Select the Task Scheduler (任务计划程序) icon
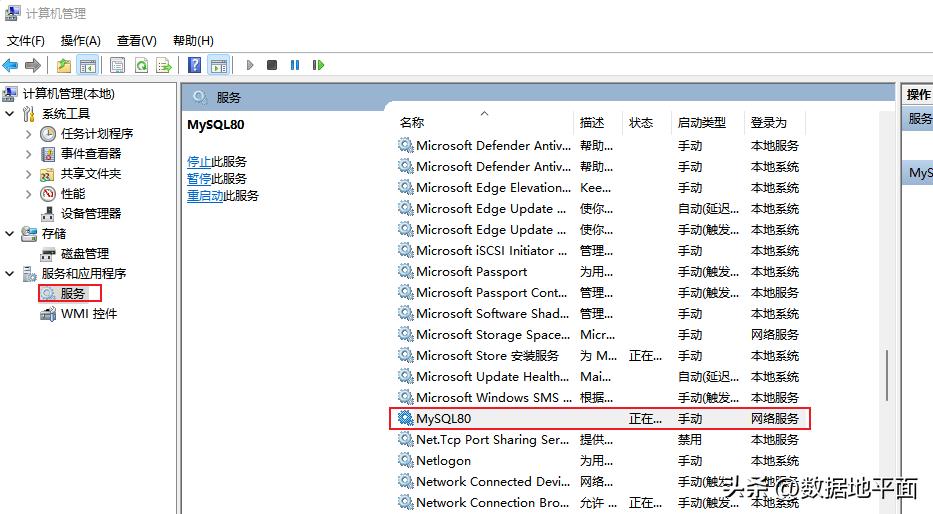Screen dimensions: 933x514 pos(48,134)
